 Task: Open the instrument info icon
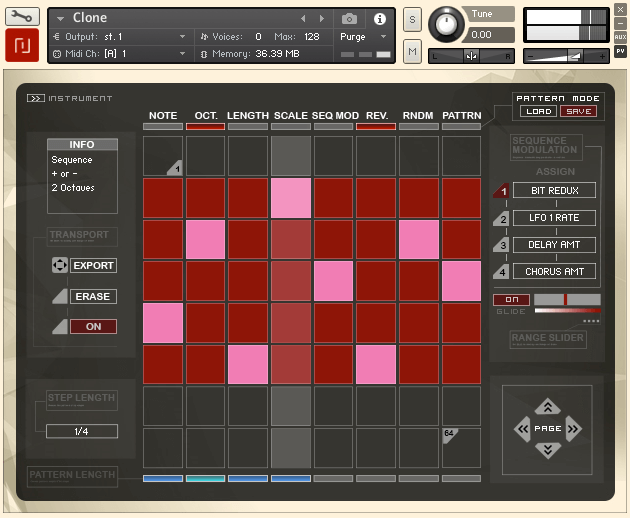tap(380, 19)
